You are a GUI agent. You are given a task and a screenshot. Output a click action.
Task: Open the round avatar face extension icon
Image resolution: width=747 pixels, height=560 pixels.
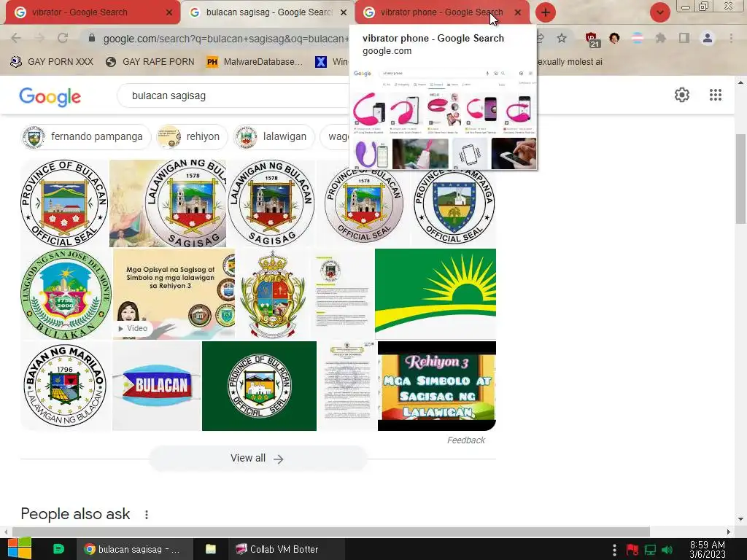[614, 38]
